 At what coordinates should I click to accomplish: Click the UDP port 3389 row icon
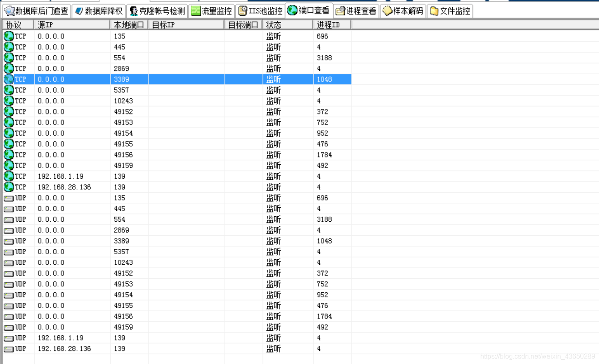[9, 241]
